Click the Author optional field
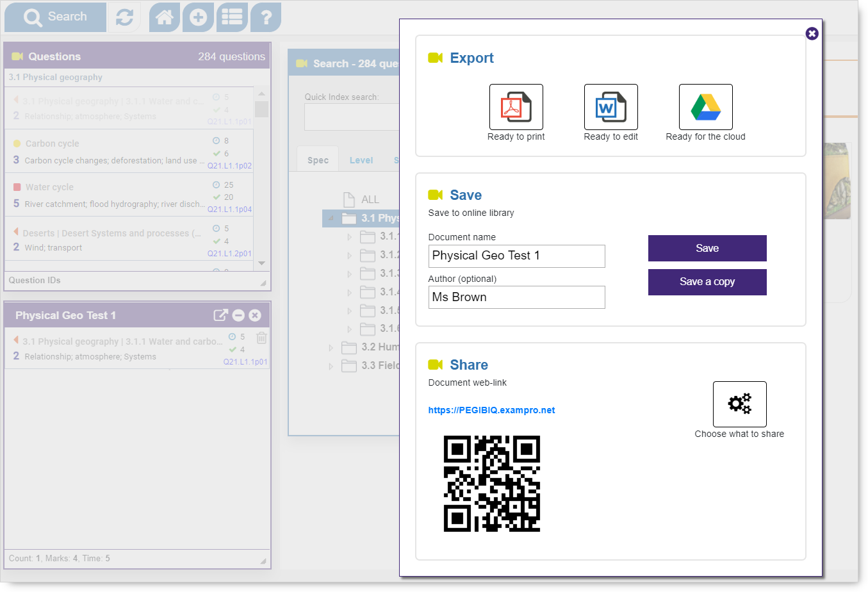 (516, 297)
